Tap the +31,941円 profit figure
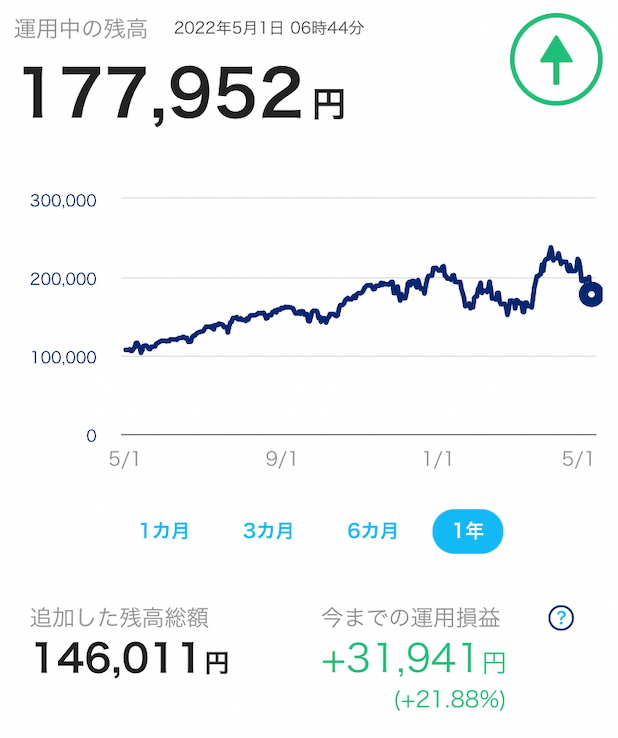Image resolution: width=618 pixels, height=738 pixels. 414,658
